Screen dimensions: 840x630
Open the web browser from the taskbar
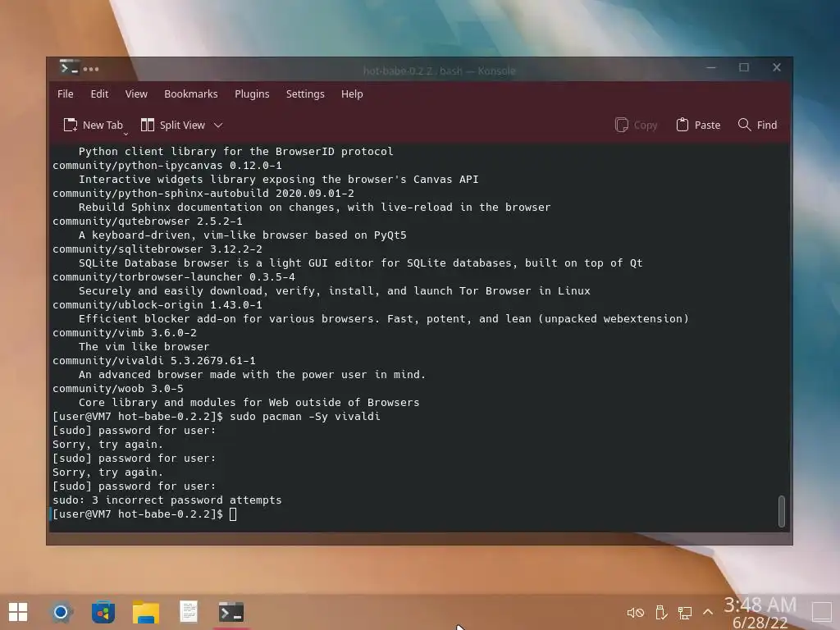click(61, 612)
